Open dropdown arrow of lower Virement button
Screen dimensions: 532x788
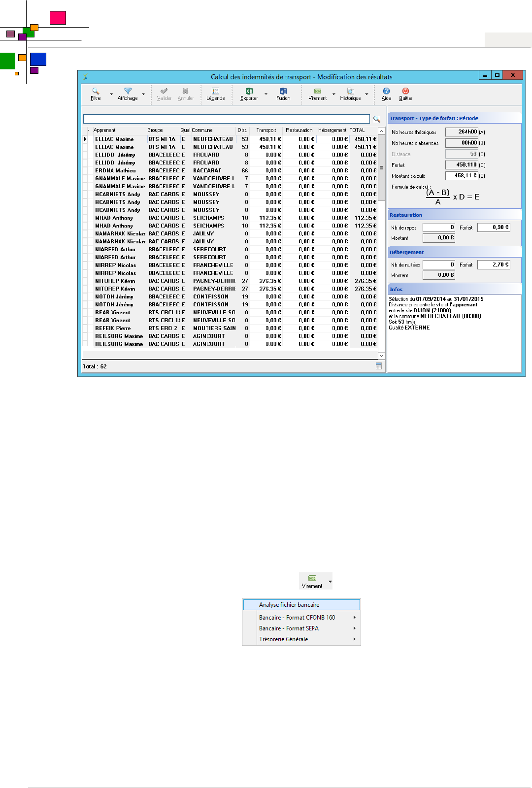pyautogui.click(x=330, y=581)
